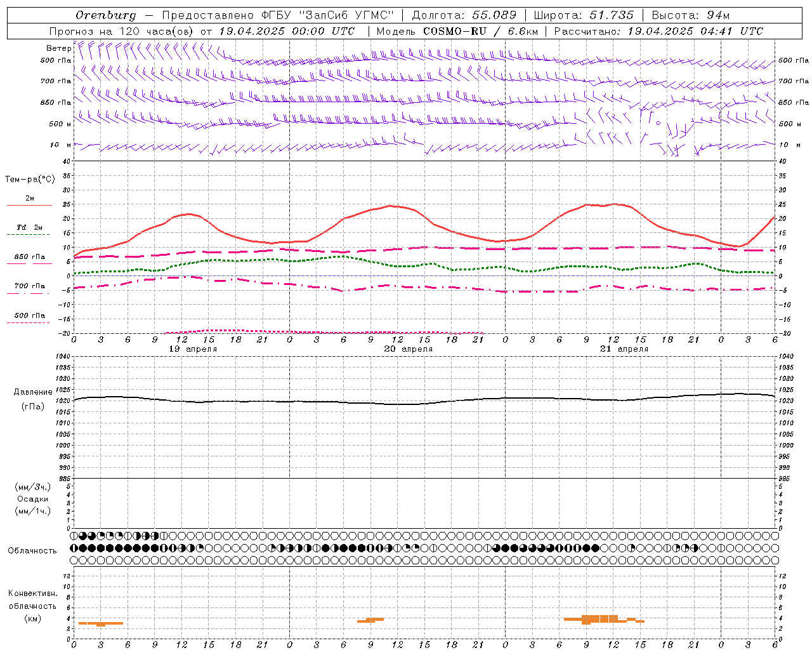Image resolution: width=812 pixels, height=650 pixels.
Task: Select the 20 апреля date label
Action: 409,349
